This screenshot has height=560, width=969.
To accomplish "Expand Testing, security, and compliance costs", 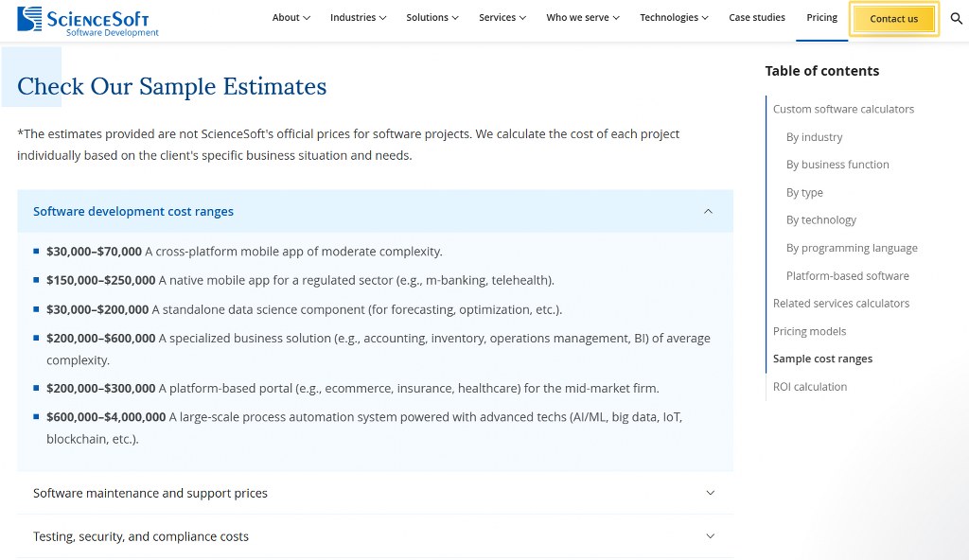I will click(x=375, y=536).
